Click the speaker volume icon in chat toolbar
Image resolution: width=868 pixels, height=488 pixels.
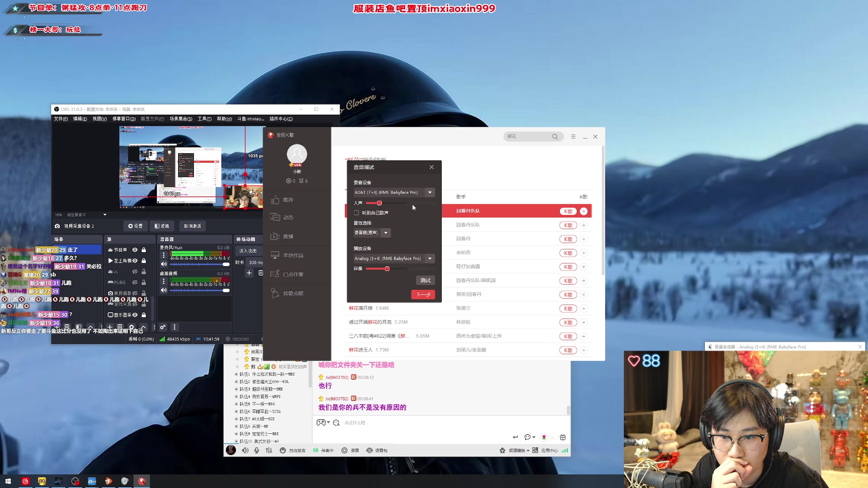tap(245, 450)
